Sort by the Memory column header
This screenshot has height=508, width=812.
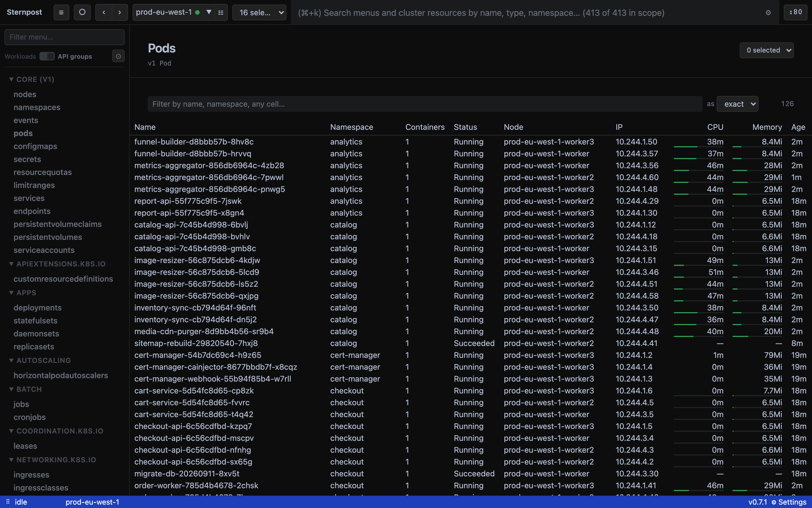[767, 127]
